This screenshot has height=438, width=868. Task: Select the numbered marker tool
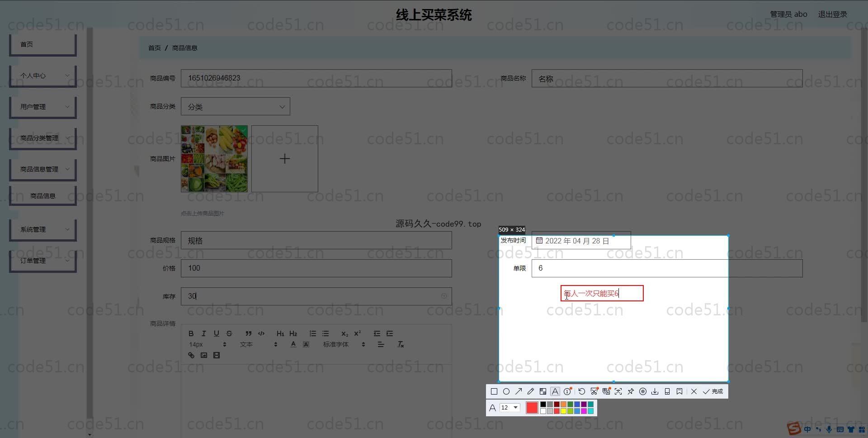pyautogui.click(x=568, y=391)
